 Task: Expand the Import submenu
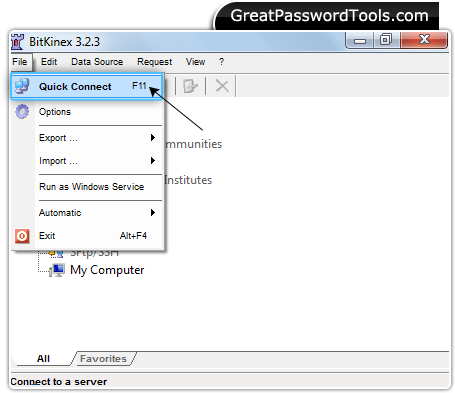click(x=87, y=161)
